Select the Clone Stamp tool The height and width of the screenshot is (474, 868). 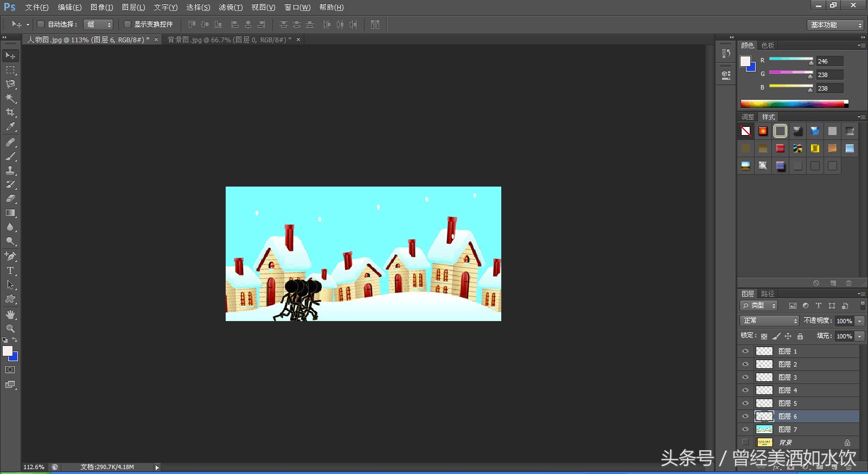(x=10, y=170)
